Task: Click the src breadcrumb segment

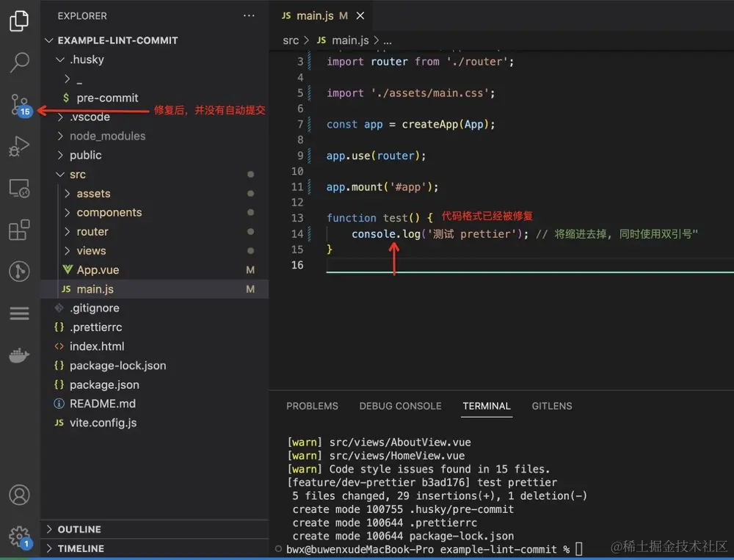Action: click(x=291, y=41)
